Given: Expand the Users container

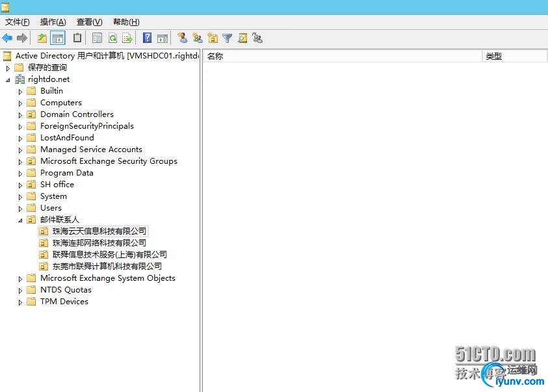Looking at the screenshot, I should pyautogui.click(x=20, y=209).
